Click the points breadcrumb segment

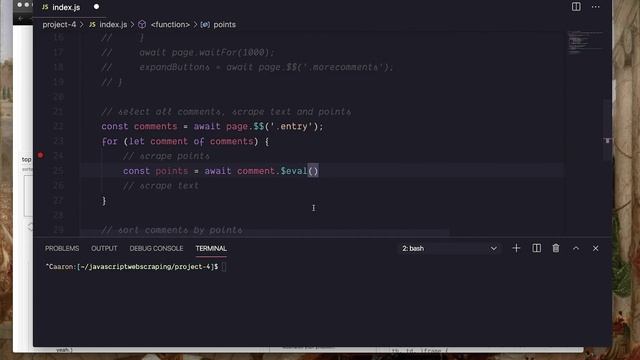pos(224,24)
